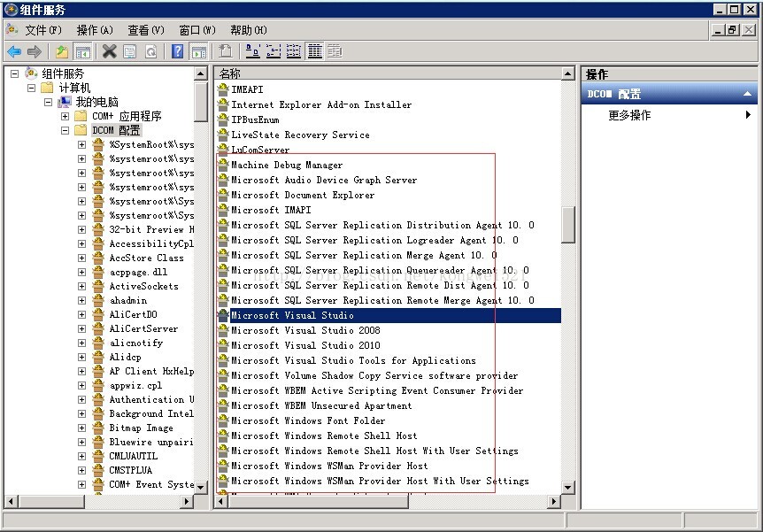Viewport: 763px width, 532px height.
Task: Click the blue Back arrow in toolbar
Action: point(14,51)
